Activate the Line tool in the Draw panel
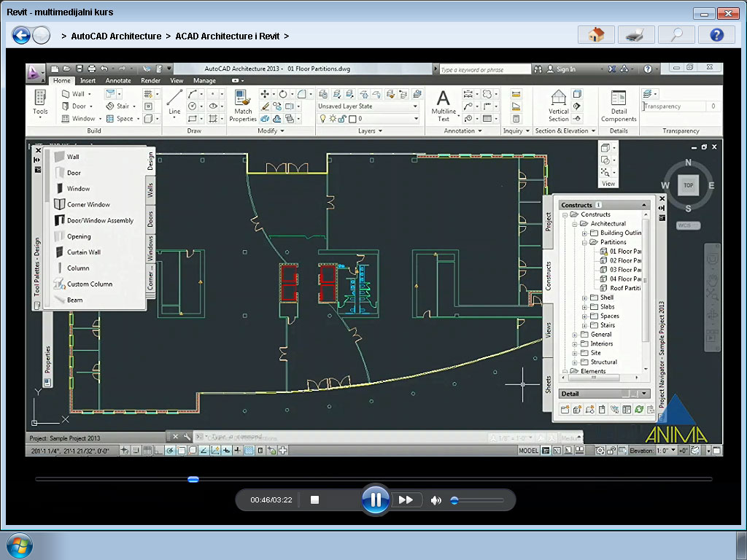The width and height of the screenshot is (747, 560). tap(174, 101)
